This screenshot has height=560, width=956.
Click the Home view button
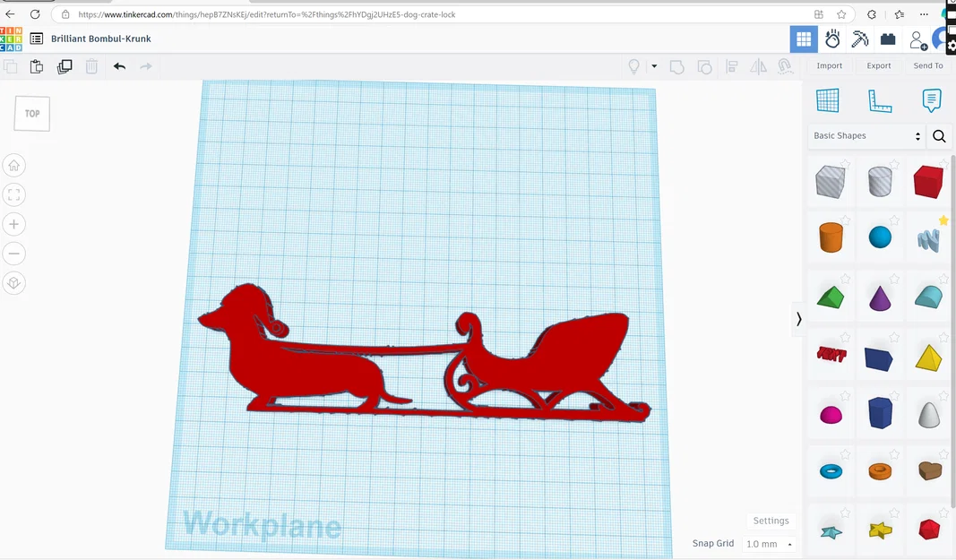(x=14, y=166)
